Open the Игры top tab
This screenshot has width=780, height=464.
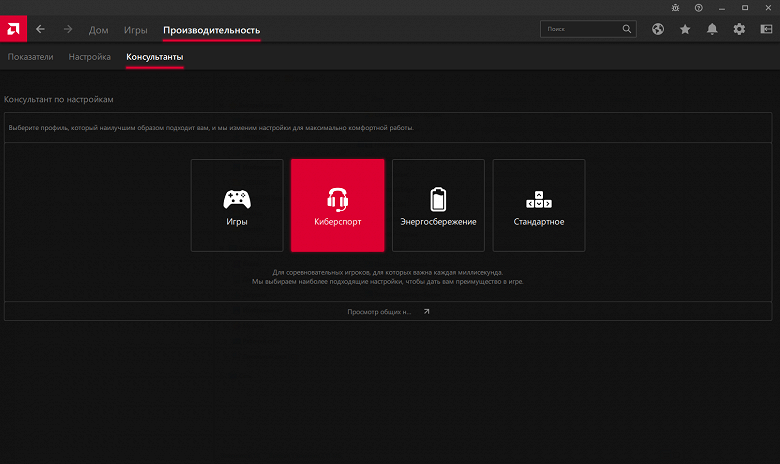point(135,30)
